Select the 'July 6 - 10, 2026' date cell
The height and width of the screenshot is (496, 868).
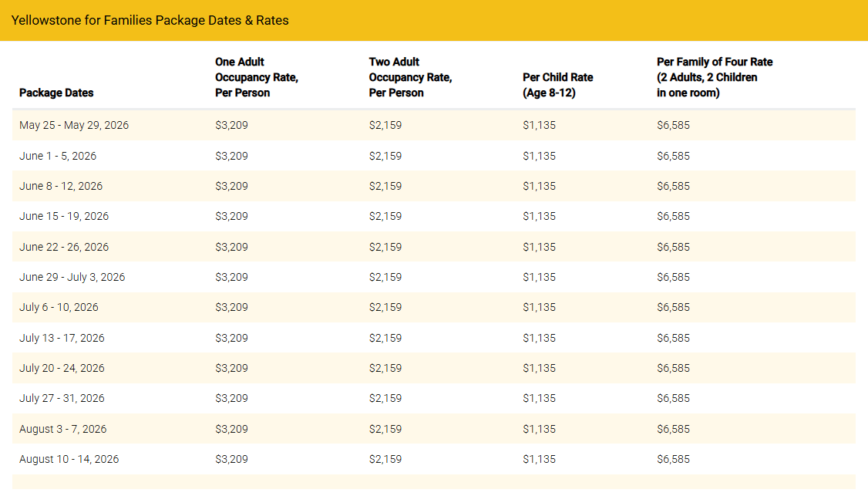[x=59, y=307]
